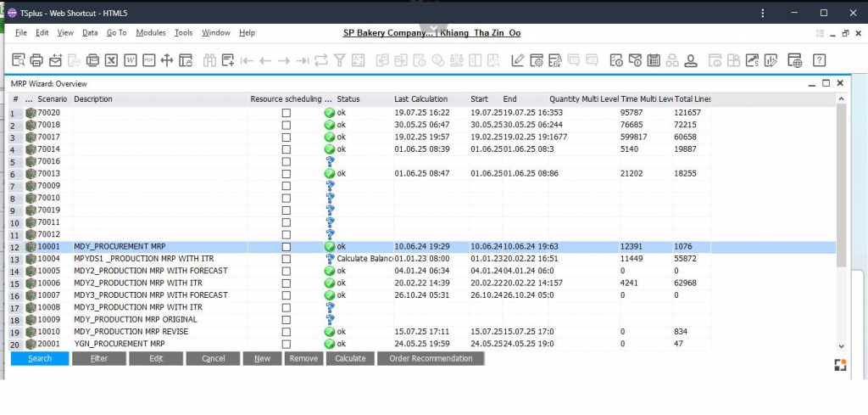
Task: Click the Print Preview icon
Action: 18,60
